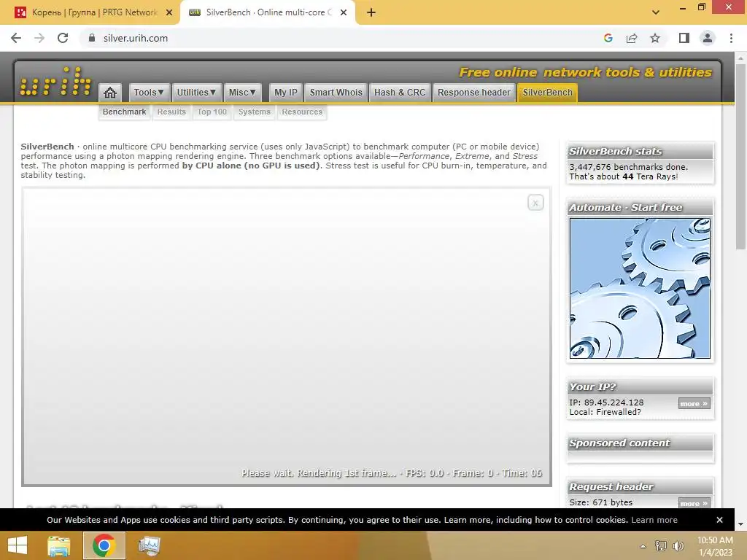Click scrollbar down arrow
Image resolution: width=747 pixels, height=560 pixels.
coord(740,524)
